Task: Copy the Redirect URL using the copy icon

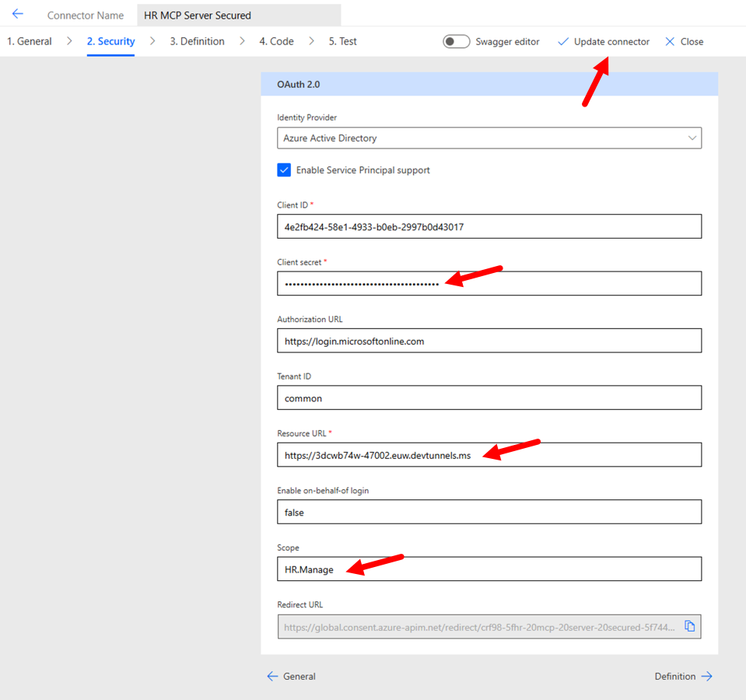Action: [690, 626]
